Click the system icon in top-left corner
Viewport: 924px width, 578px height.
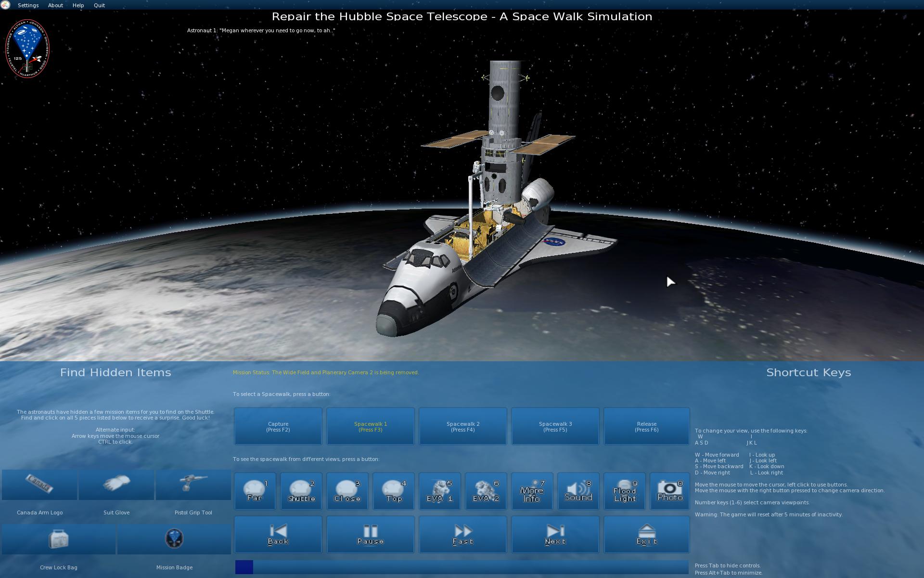click(5, 5)
